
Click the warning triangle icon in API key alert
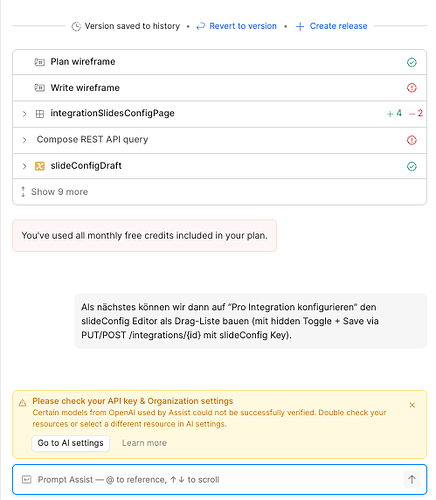(x=22, y=403)
